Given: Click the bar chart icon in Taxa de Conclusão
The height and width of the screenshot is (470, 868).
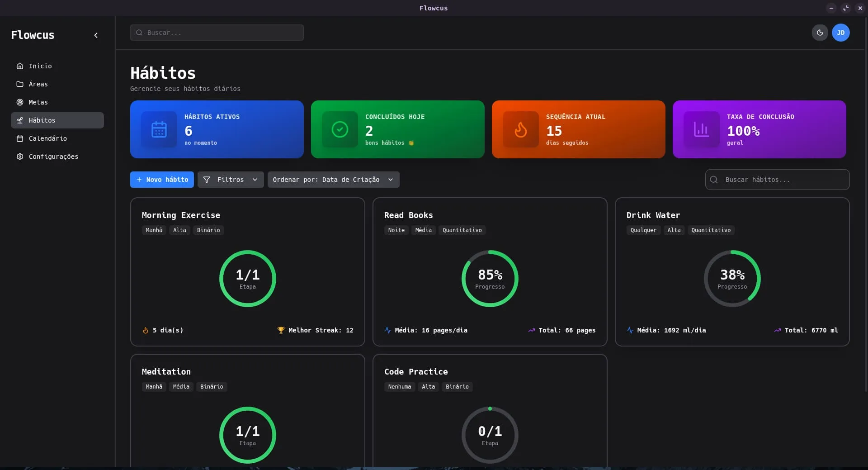Looking at the screenshot, I should (x=701, y=129).
